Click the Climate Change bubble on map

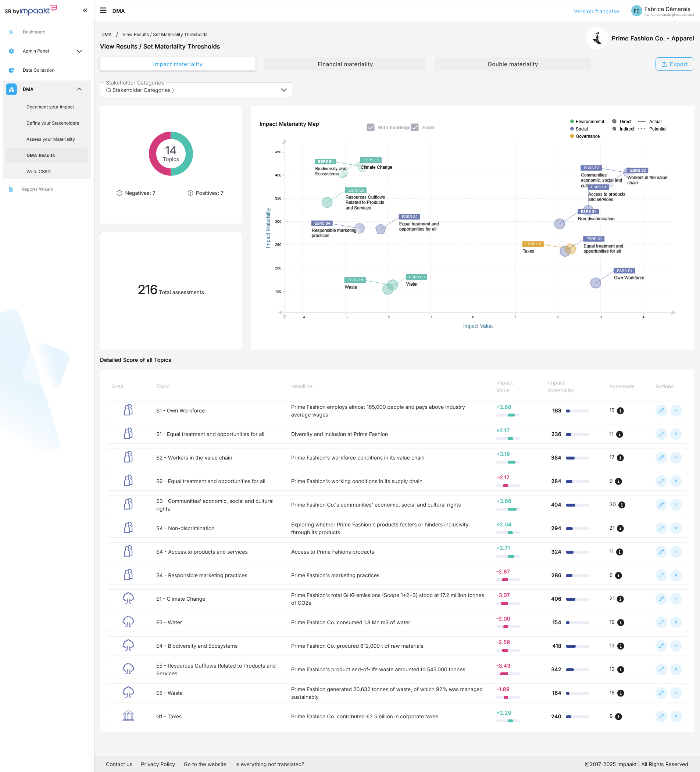point(362,167)
